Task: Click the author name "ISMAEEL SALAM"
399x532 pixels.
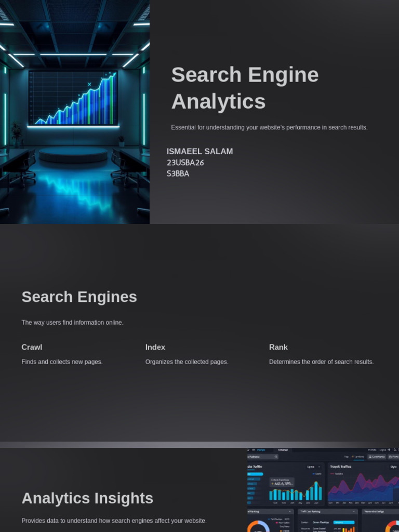Action: (x=200, y=151)
